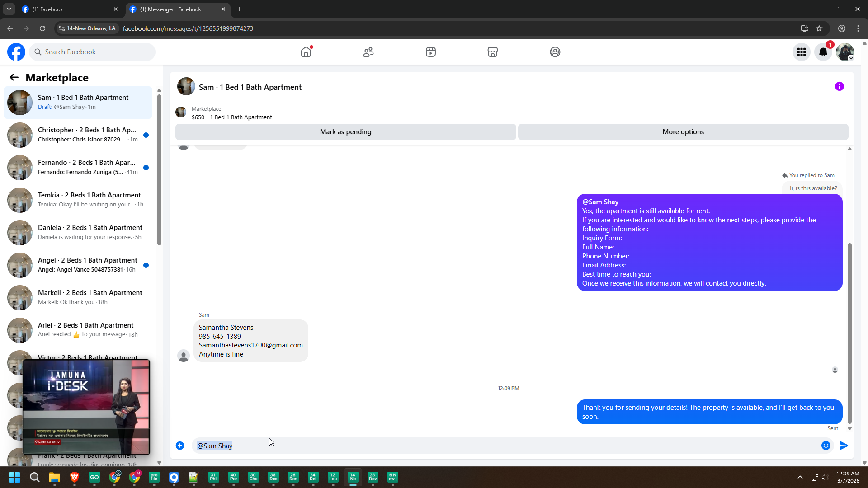Open the Facebook Home icon
Image resolution: width=868 pixels, height=488 pixels.
click(306, 52)
